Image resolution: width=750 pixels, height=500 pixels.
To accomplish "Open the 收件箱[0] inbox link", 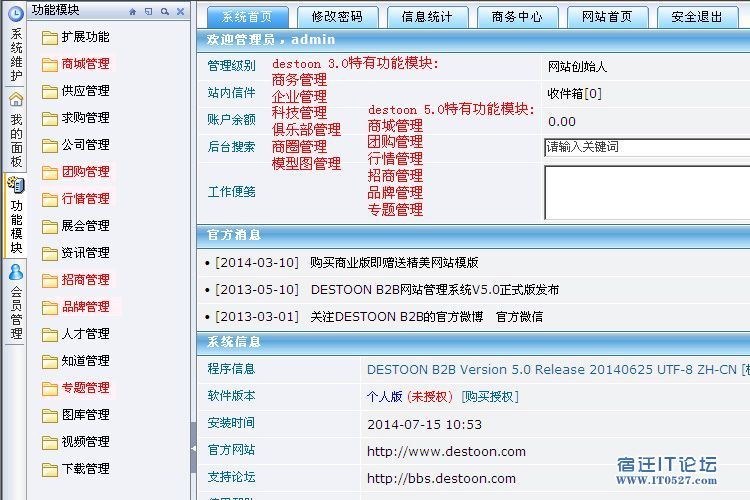I will click(x=574, y=94).
